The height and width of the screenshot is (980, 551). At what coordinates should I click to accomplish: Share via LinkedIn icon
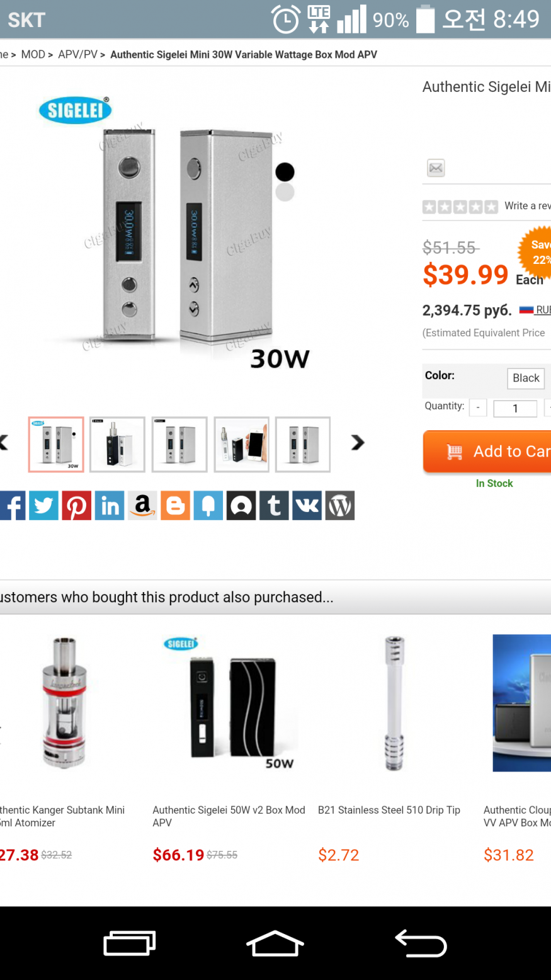110,505
